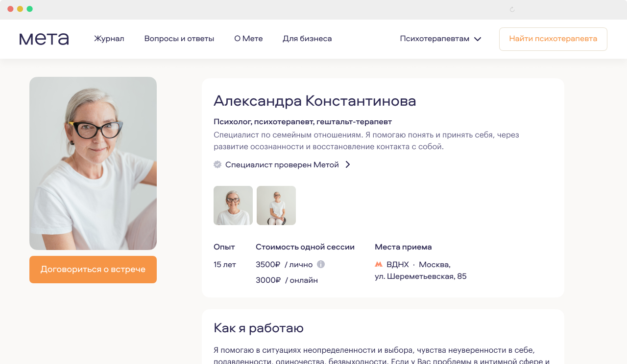Click Специалист проверен Метой text
The width and height of the screenshot is (627, 364).
(x=282, y=164)
